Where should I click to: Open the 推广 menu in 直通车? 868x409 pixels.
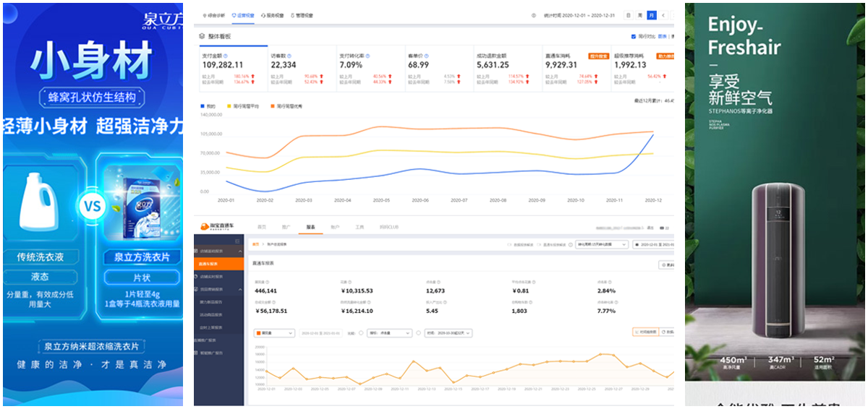coord(286,227)
